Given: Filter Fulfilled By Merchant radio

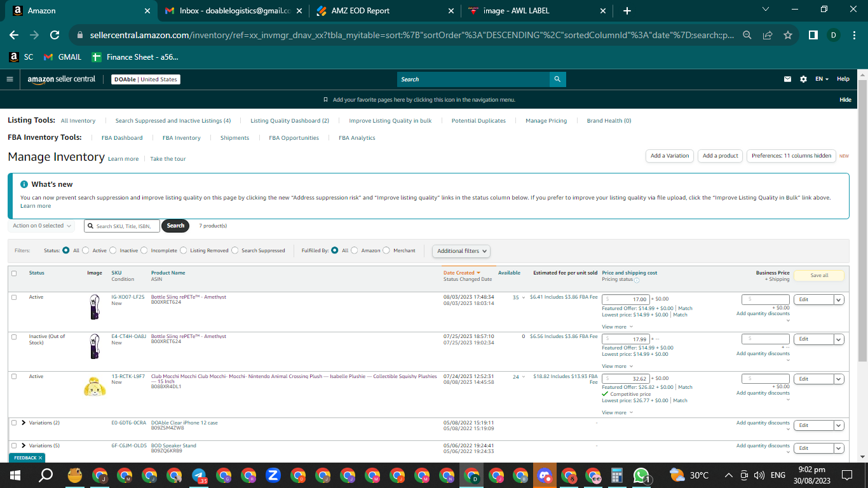Looking at the screenshot, I should pyautogui.click(x=386, y=250).
